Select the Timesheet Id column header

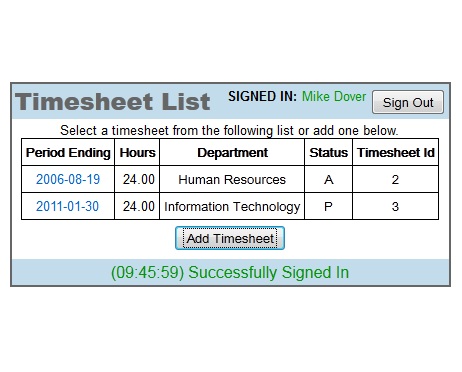pyautogui.click(x=396, y=152)
